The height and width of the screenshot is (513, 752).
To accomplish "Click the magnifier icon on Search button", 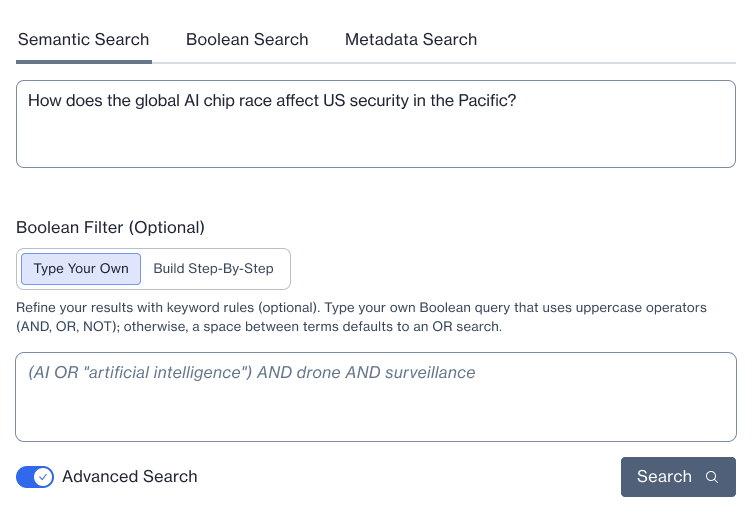I will [712, 477].
